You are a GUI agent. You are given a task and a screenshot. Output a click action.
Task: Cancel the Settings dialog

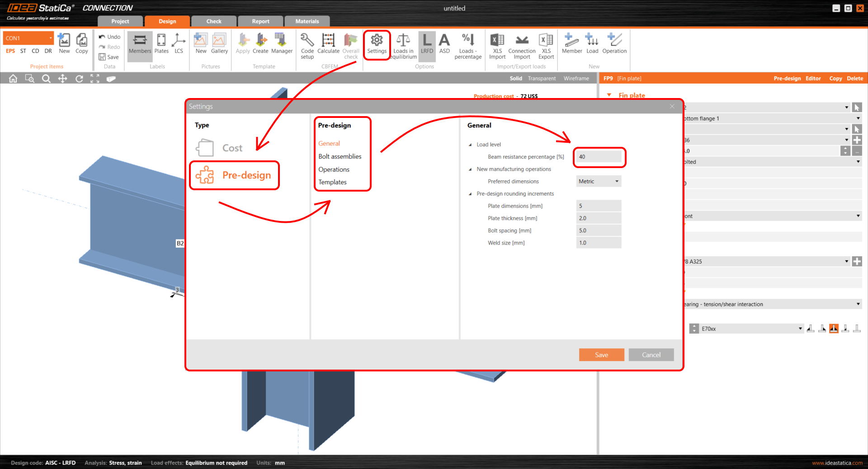click(x=651, y=355)
